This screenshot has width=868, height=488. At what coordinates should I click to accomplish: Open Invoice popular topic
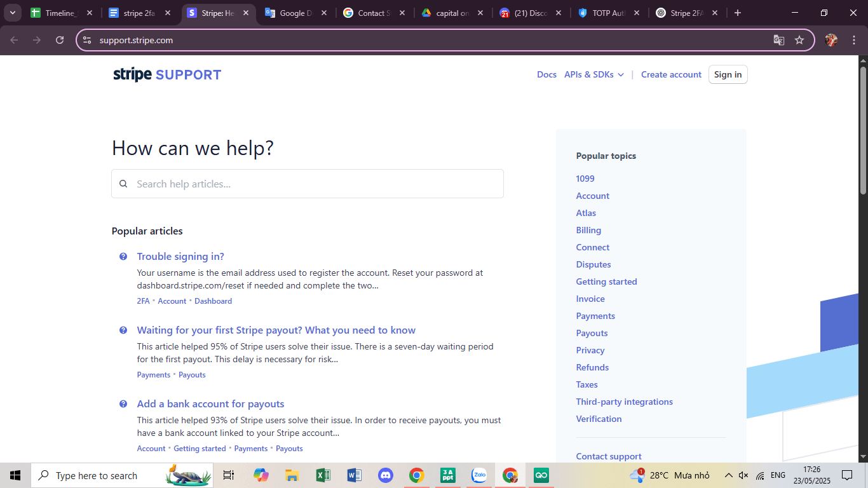590,299
